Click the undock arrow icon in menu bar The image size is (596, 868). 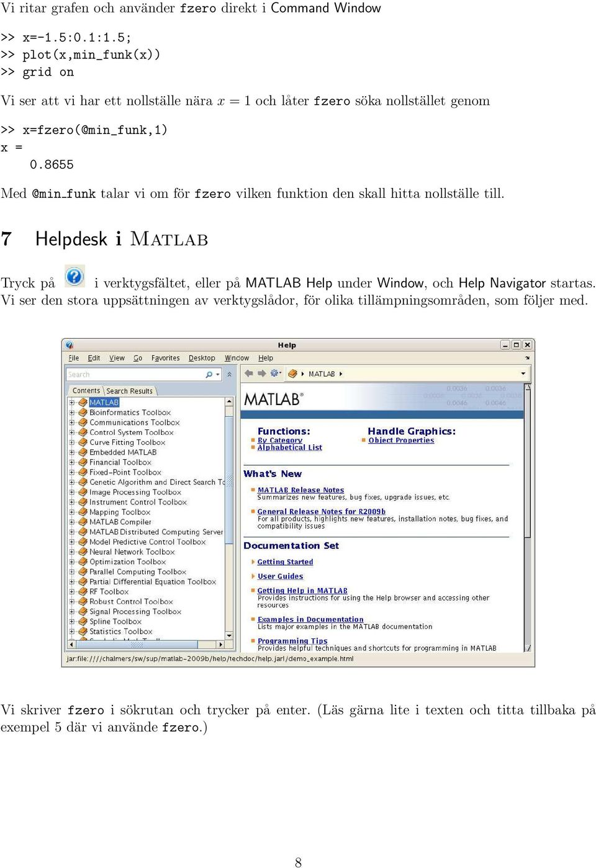527,358
